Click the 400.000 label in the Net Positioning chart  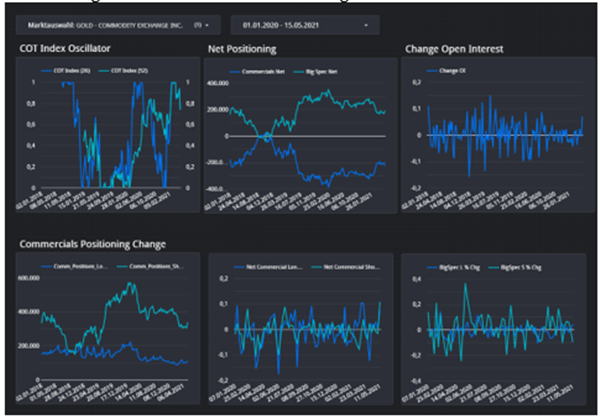218,83
